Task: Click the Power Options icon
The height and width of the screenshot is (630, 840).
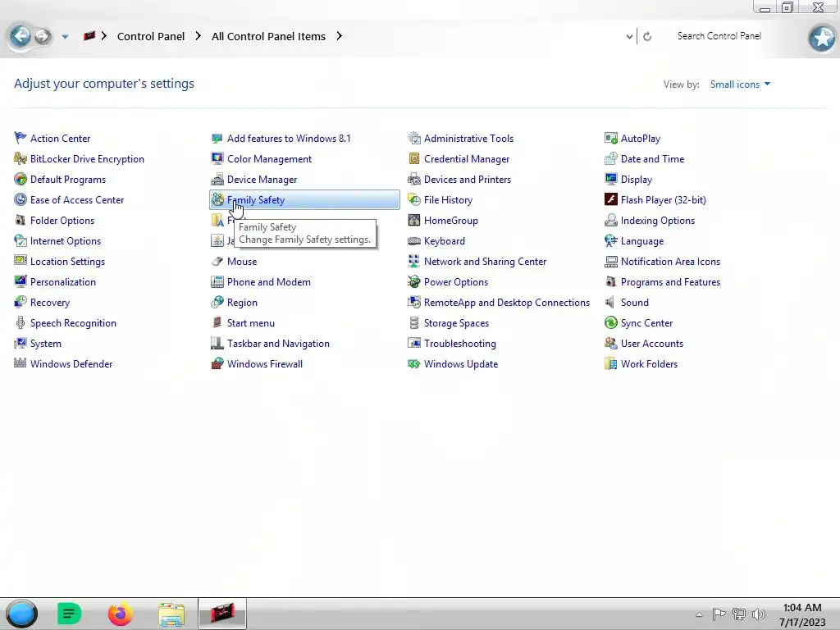Action: (x=414, y=282)
